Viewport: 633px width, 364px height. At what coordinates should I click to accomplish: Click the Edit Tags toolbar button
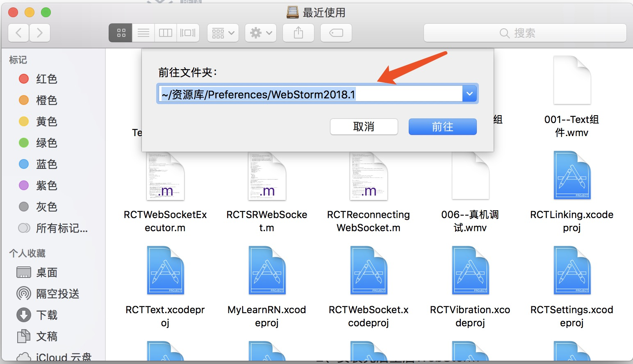coord(336,33)
